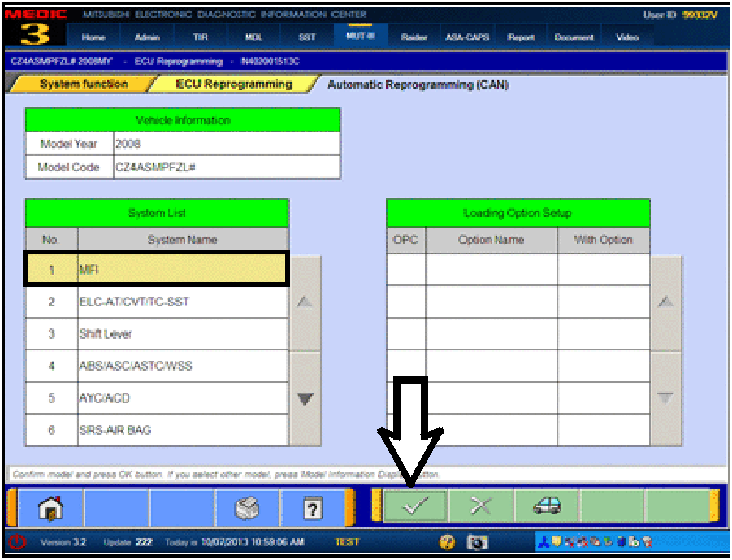Open the ASA-CAPS menu item
The width and height of the screenshot is (732, 560).
pyautogui.click(x=466, y=37)
